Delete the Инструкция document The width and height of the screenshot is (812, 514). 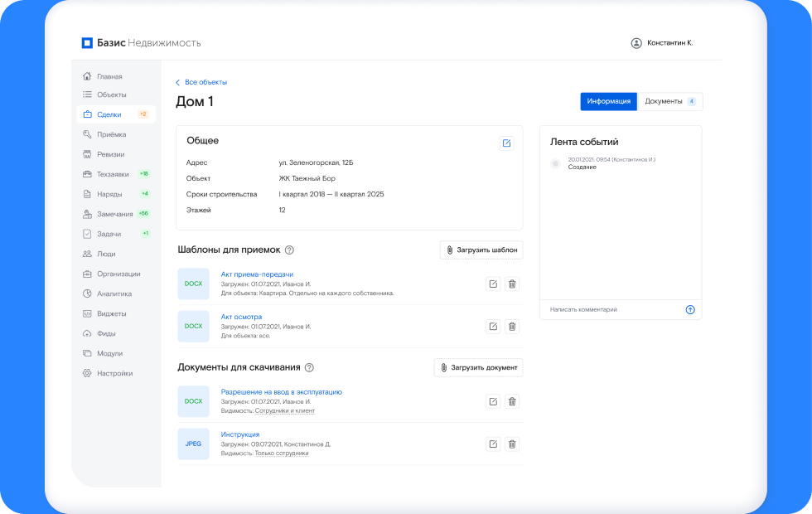[x=512, y=444]
